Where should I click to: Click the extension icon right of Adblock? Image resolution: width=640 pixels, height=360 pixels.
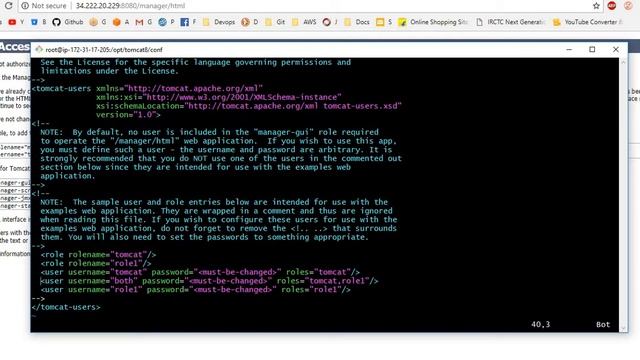coord(628,6)
